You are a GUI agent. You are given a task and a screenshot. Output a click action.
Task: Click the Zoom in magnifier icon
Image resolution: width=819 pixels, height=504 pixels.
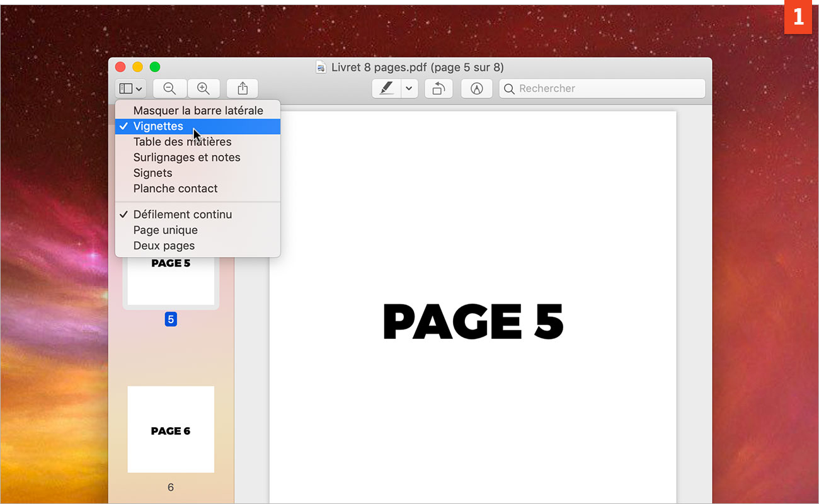pyautogui.click(x=203, y=88)
